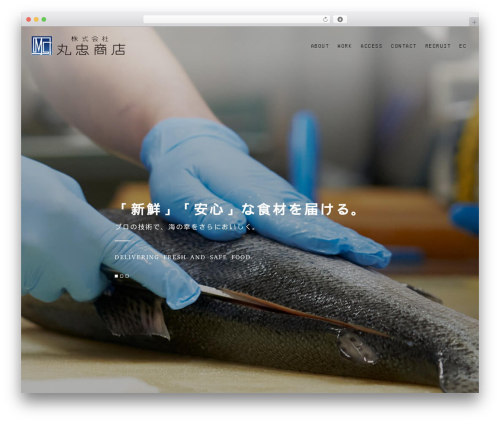Open the RECRUIT menu item
Image resolution: width=500 pixels, height=423 pixels.
tap(437, 46)
